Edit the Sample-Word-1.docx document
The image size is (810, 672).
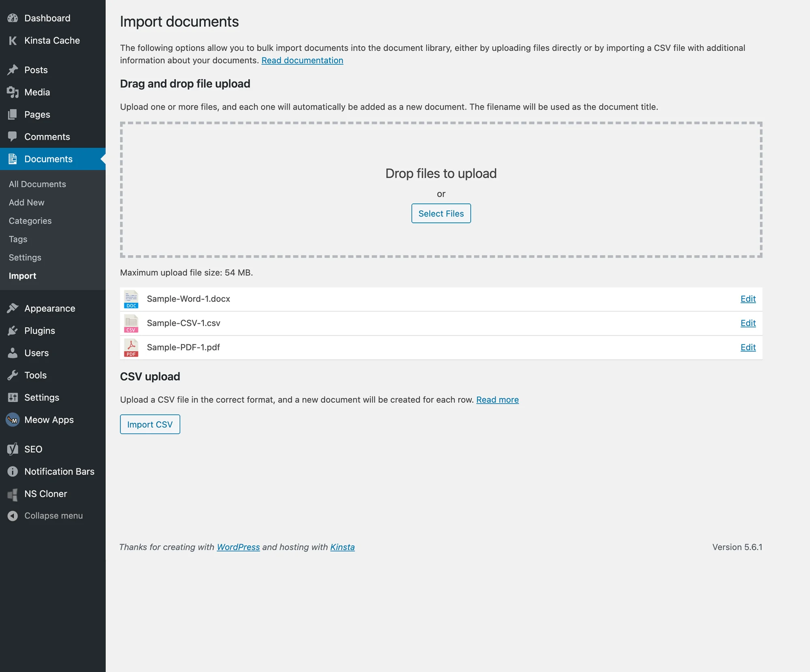[x=748, y=299]
